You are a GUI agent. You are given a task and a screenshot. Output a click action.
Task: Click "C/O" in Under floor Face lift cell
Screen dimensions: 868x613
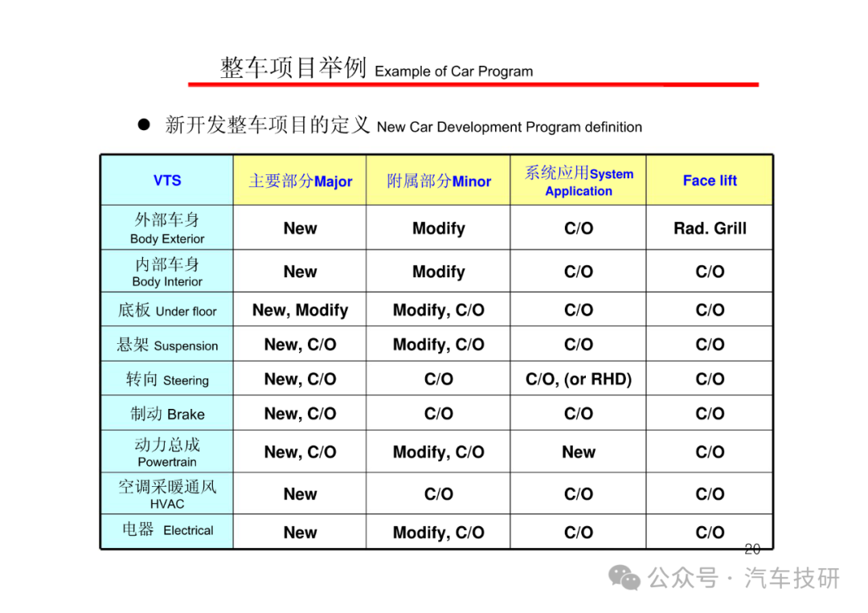710,310
